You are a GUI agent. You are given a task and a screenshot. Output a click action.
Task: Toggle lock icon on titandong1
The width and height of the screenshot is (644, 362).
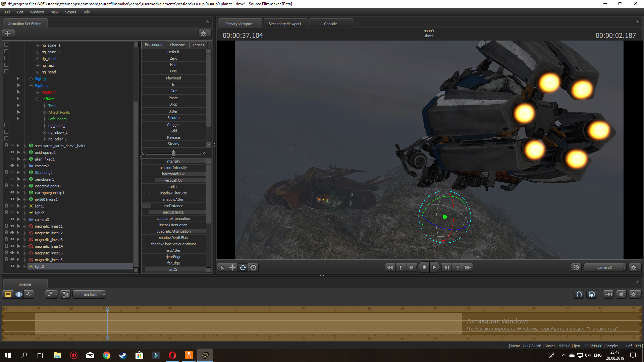pyautogui.click(x=6, y=172)
